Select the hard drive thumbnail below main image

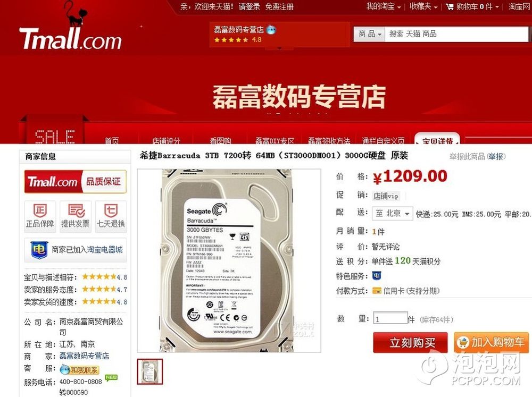[150, 371]
